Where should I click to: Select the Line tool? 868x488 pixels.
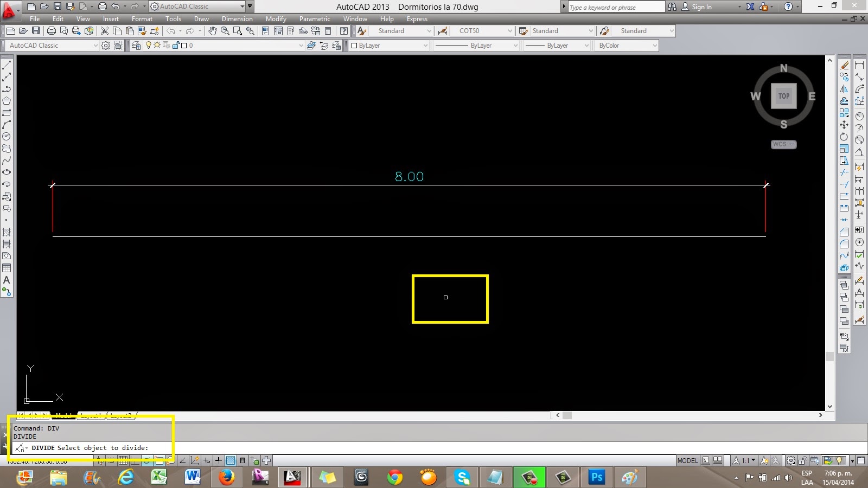pyautogui.click(x=7, y=65)
